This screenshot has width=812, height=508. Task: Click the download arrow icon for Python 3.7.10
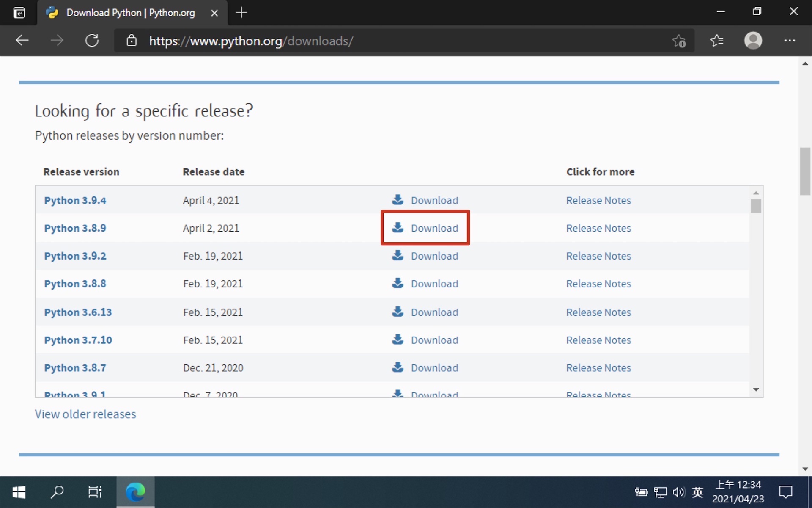[398, 339]
